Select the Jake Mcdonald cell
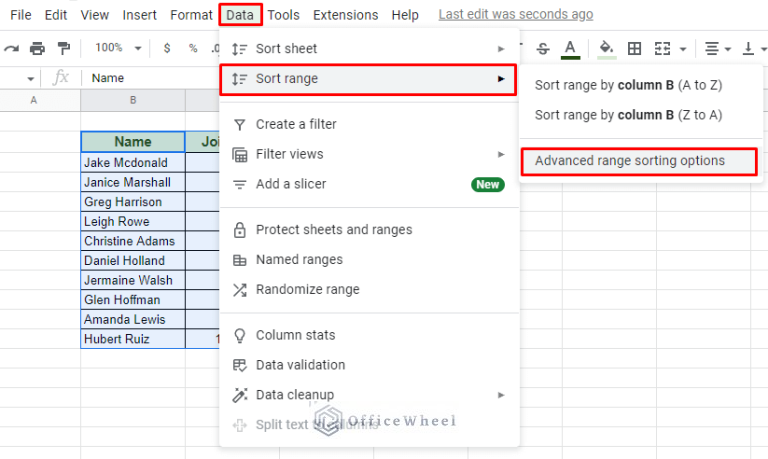Viewport: 768px width, 459px height. (133, 162)
